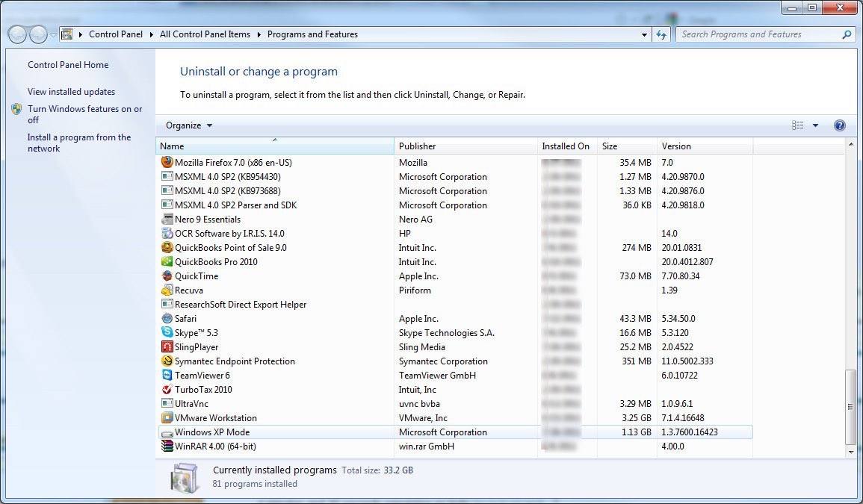Click the OCR Software by I.R.I.S. icon

coord(167,233)
